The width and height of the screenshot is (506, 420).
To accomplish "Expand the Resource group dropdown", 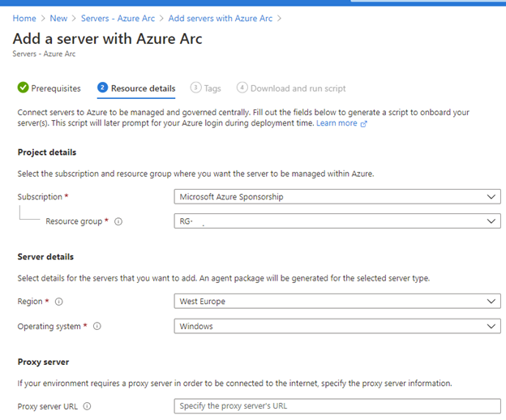I will point(337,221).
